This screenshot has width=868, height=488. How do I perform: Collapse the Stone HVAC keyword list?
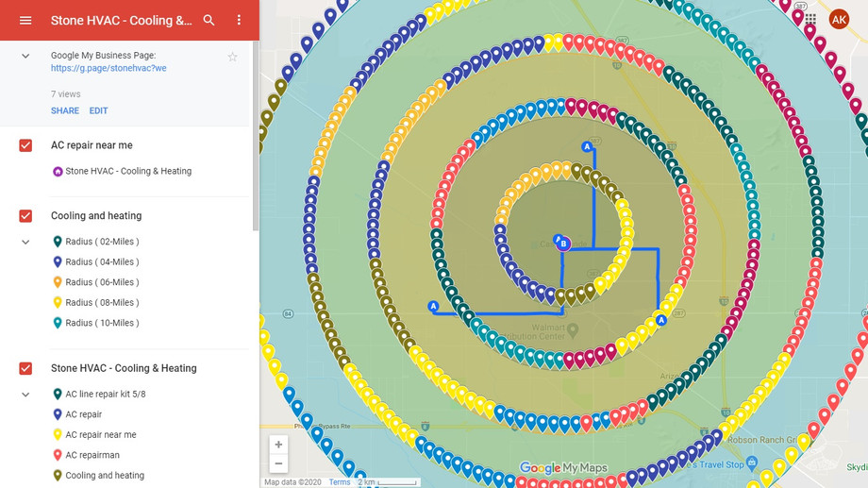click(x=25, y=395)
